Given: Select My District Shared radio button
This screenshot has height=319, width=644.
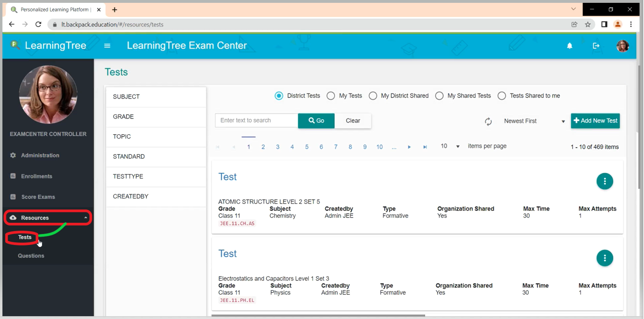Looking at the screenshot, I should [373, 96].
